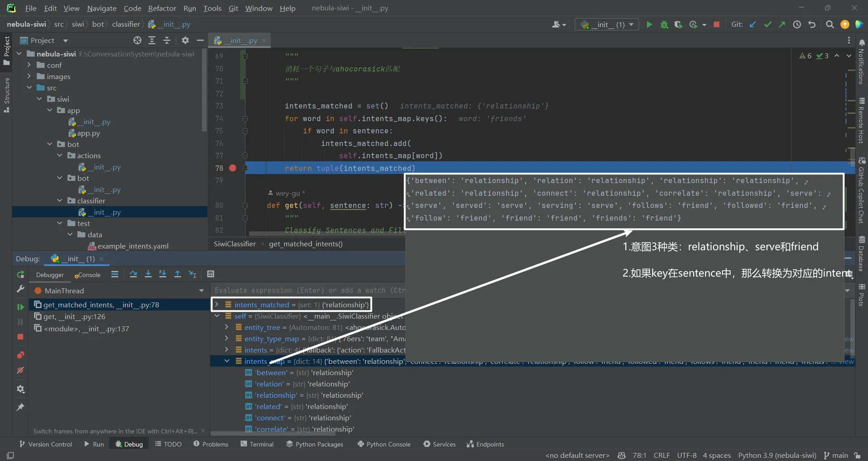Step over in debugger toolbar
Viewport: 868px width, 461px height.
[133, 274]
